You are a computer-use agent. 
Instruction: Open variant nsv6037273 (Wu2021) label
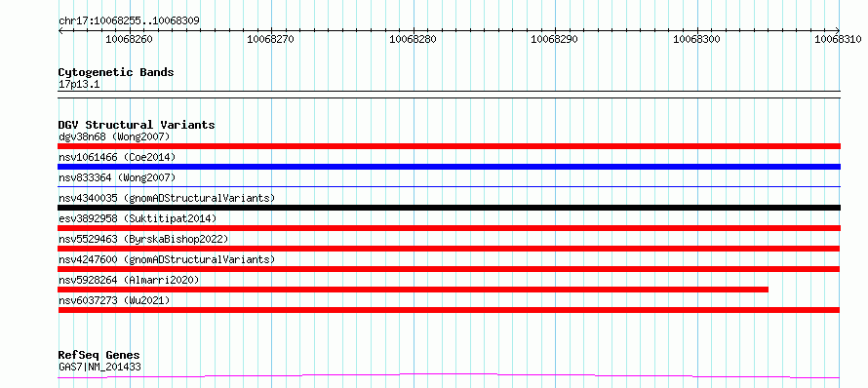(114, 300)
